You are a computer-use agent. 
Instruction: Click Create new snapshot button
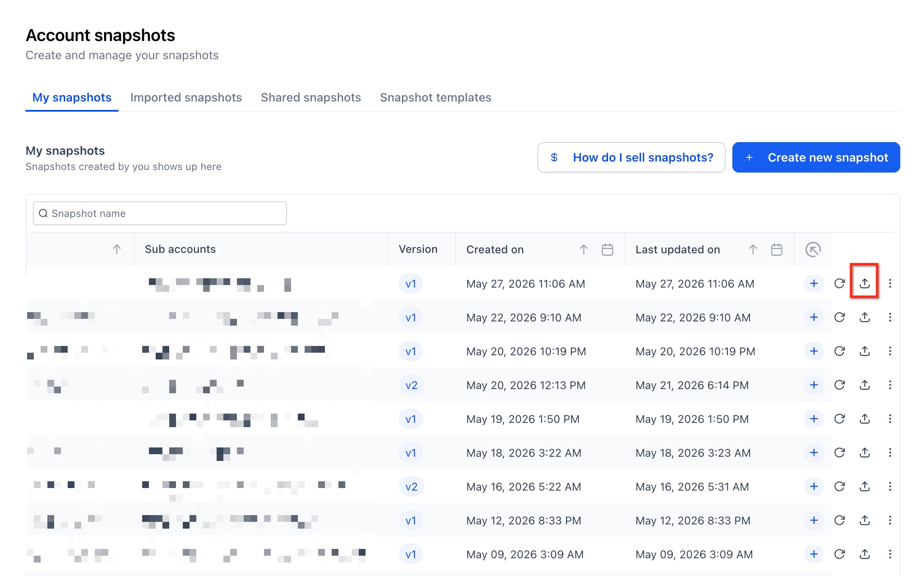(816, 157)
